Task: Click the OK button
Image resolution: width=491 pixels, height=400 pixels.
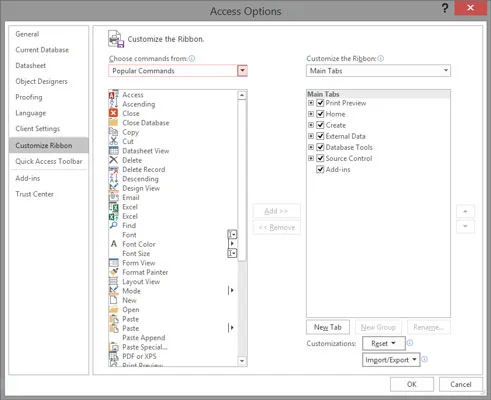Action: (412, 384)
